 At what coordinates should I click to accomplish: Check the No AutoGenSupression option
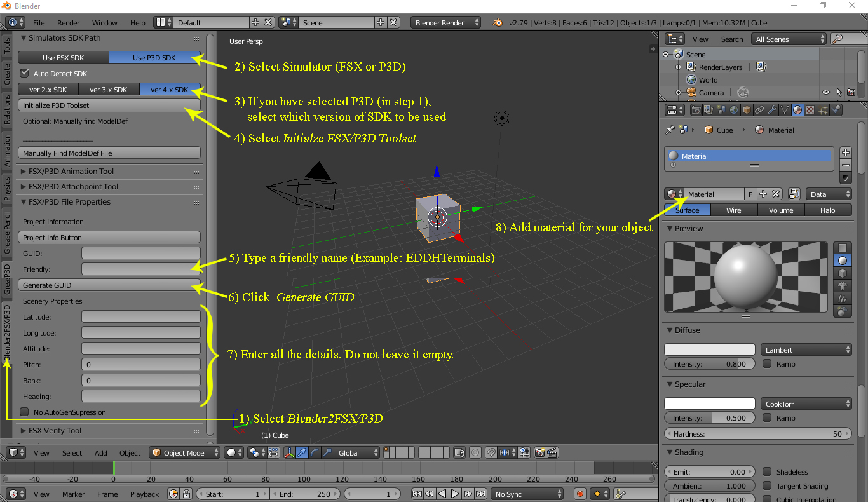click(24, 412)
